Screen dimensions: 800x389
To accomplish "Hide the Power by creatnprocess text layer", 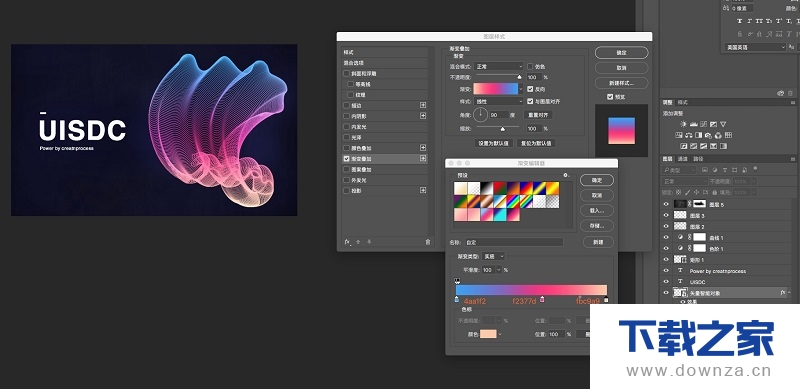I will click(x=666, y=271).
